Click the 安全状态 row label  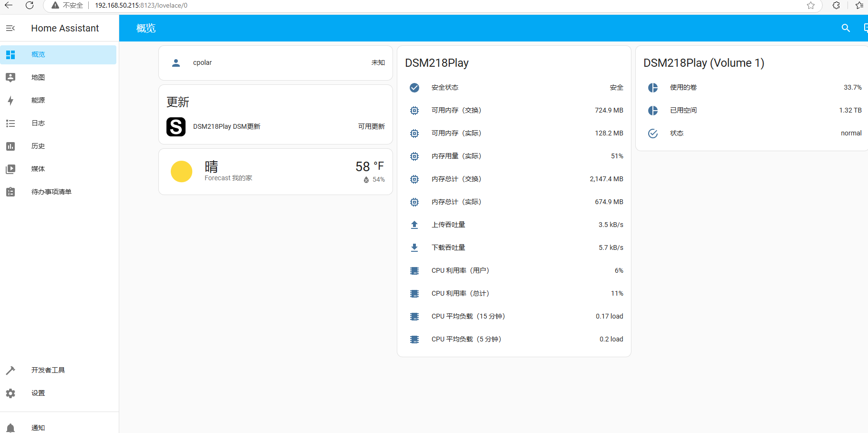(x=445, y=88)
